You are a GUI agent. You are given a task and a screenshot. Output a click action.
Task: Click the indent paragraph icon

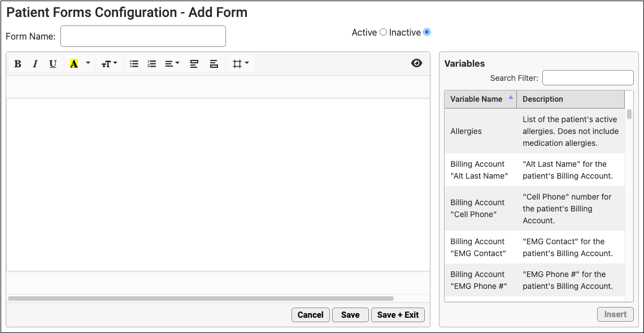pyautogui.click(x=214, y=64)
